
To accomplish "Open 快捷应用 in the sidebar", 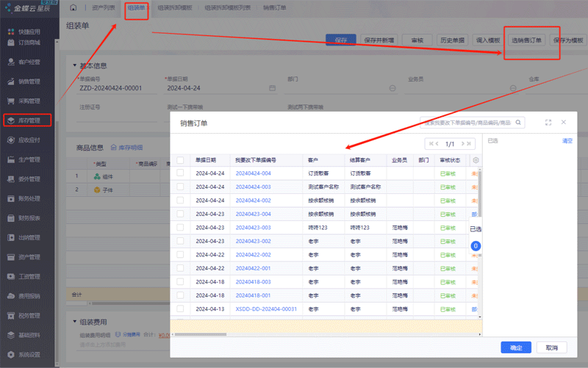I will pyautogui.click(x=24, y=32).
